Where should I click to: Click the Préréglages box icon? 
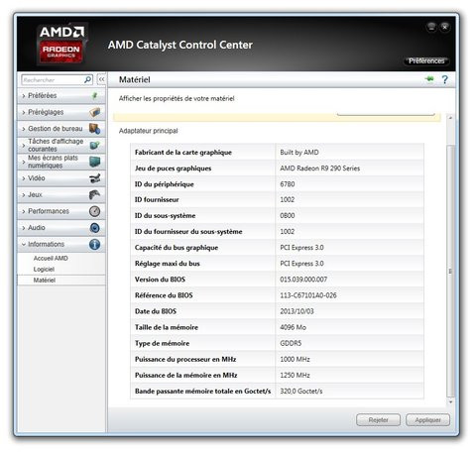(95, 112)
